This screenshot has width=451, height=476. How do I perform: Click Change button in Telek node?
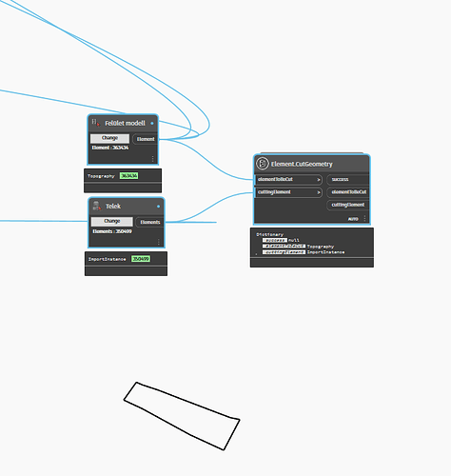point(112,221)
